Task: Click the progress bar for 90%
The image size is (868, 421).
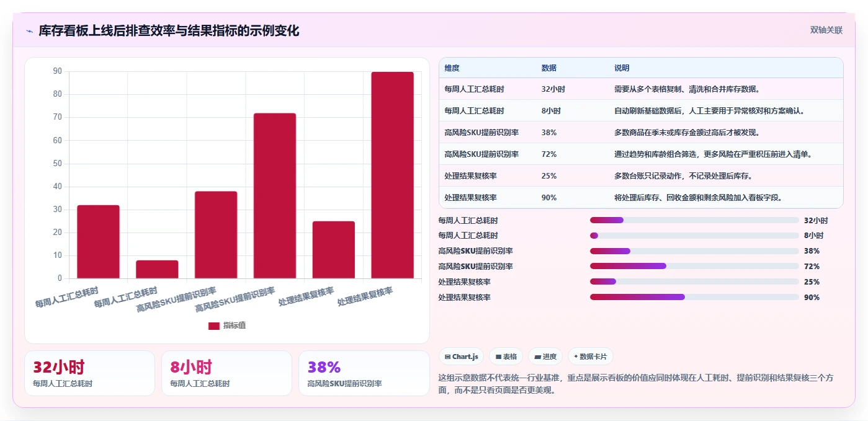Action: point(694,297)
